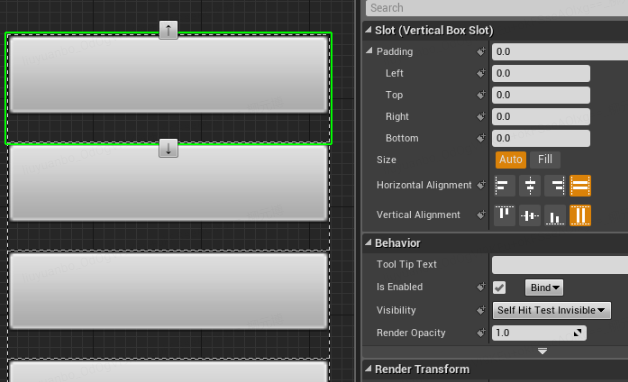Set vertical alignment to fill
This screenshot has width=628, height=382.
580,215
